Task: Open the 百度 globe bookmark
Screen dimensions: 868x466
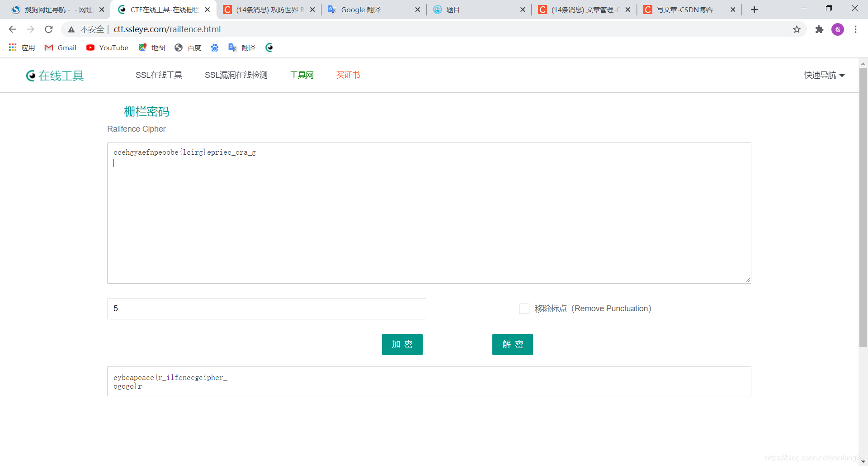Action: point(188,48)
